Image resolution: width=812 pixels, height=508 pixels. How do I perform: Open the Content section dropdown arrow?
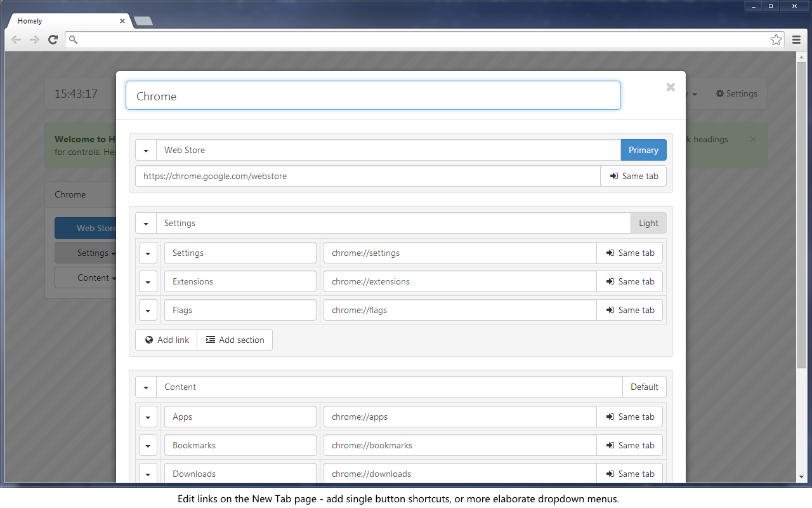tap(146, 387)
